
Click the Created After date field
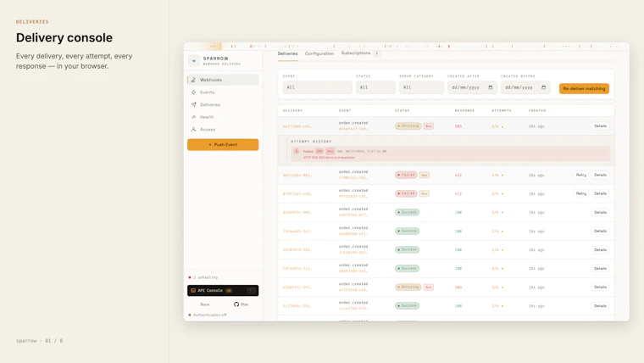pyautogui.click(x=472, y=87)
